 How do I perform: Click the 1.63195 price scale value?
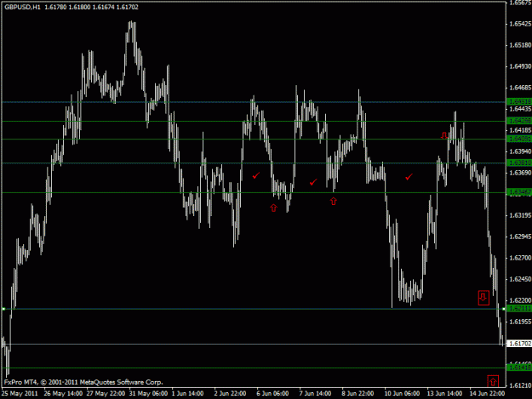520,215
